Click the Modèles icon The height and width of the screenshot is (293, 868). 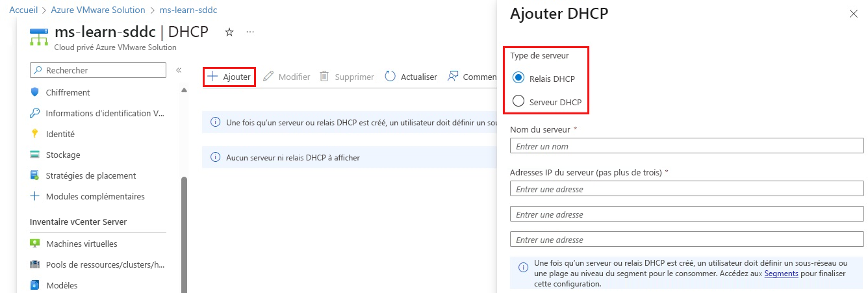point(35,285)
